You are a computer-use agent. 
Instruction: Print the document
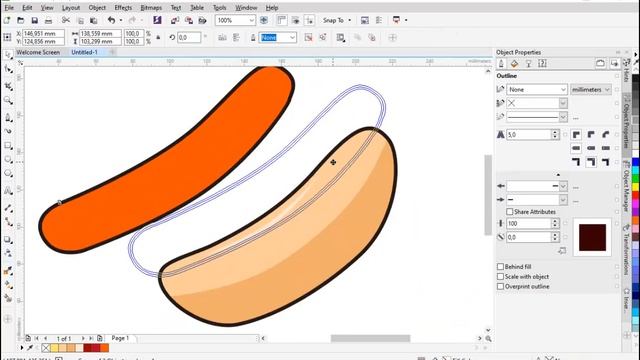[x=48, y=20]
